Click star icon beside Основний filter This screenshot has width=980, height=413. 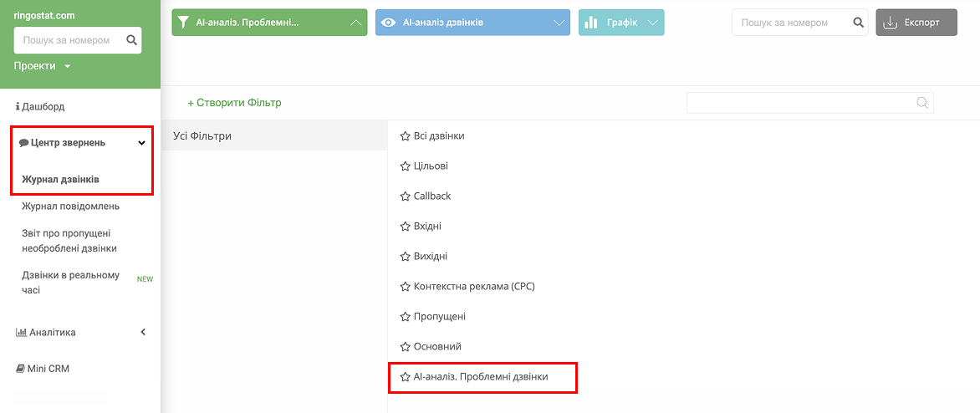click(405, 347)
